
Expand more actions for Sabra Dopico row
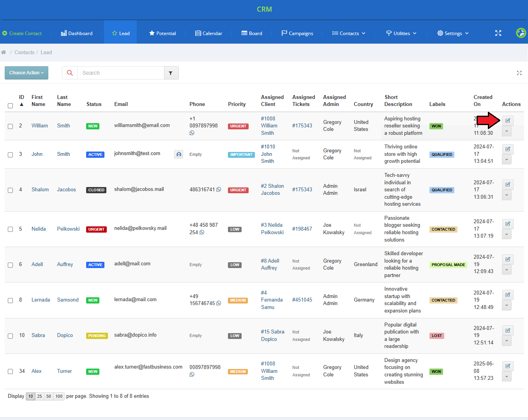pos(507,341)
